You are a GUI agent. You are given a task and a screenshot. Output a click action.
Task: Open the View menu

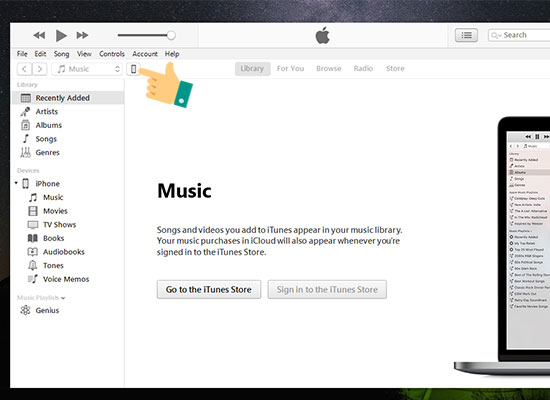tap(84, 54)
